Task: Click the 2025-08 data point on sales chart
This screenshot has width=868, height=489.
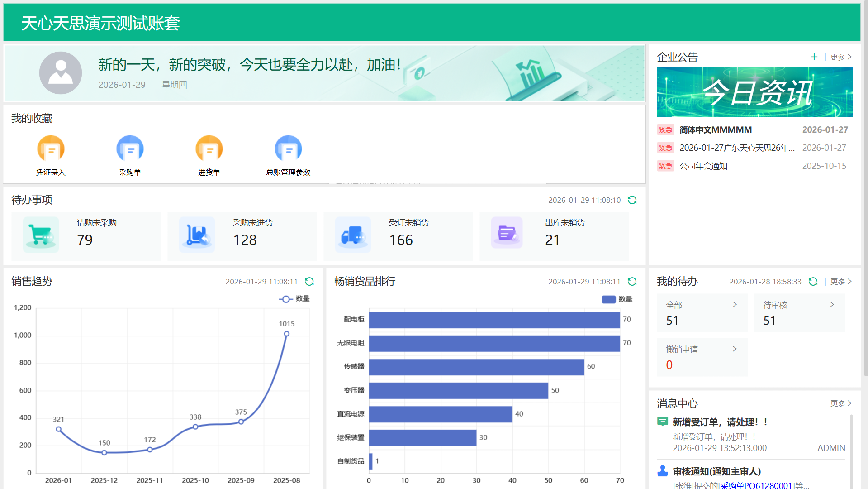Action: (x=286, y=334)
